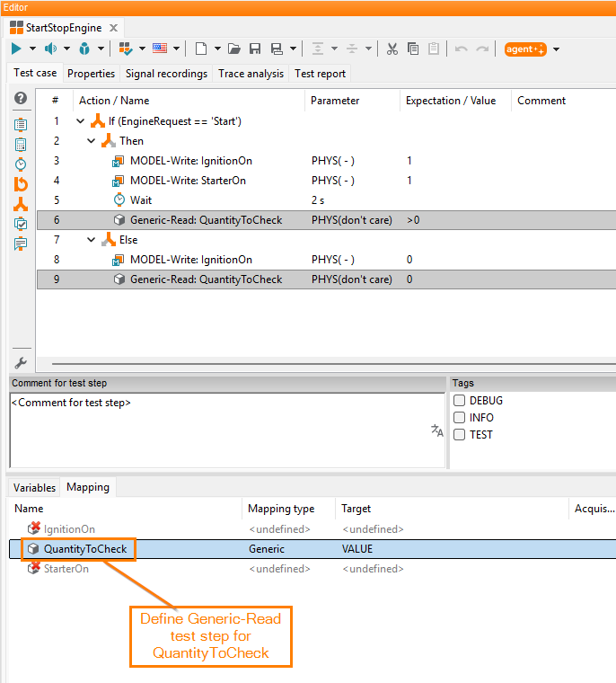
Task: Select row 6 Generic-Read: QuantityToCheck
Action: point(327,220)
